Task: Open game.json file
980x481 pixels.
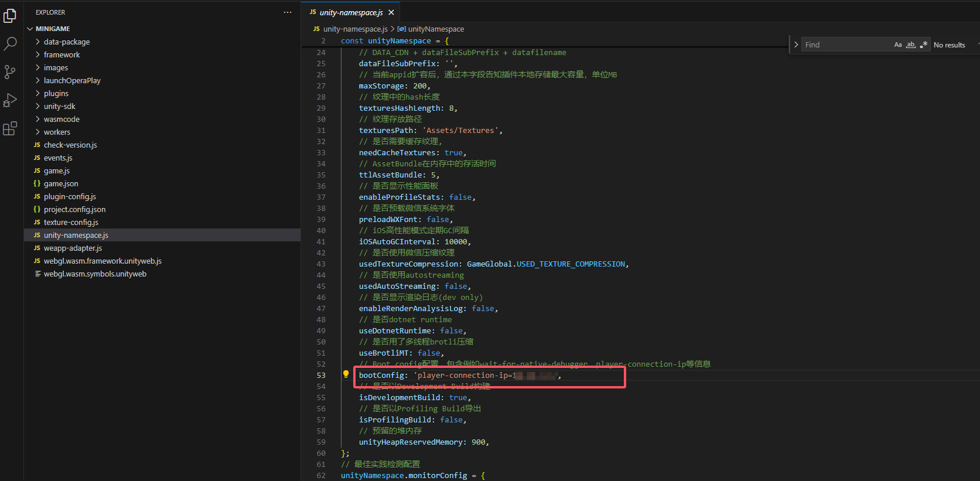Action: (162, 183)
